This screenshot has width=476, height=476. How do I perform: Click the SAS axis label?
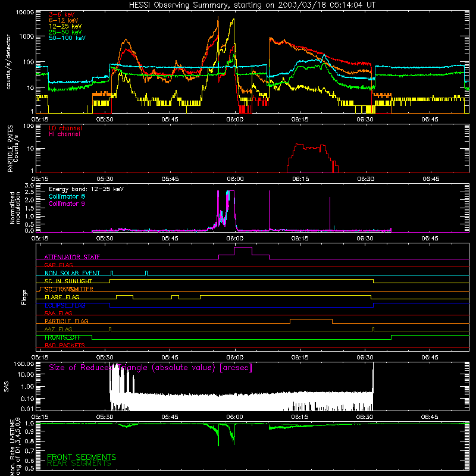tap(7, 387)
